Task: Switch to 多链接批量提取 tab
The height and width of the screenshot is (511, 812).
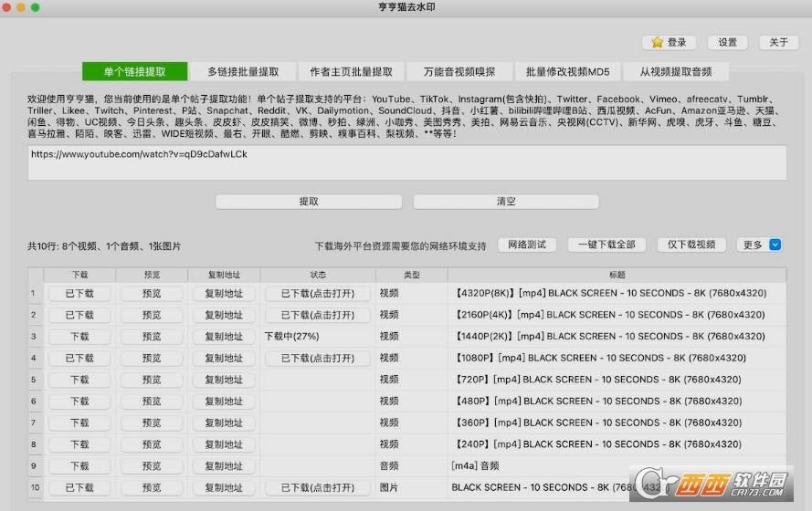Action: pyautogui.click(x=243, y=71)
